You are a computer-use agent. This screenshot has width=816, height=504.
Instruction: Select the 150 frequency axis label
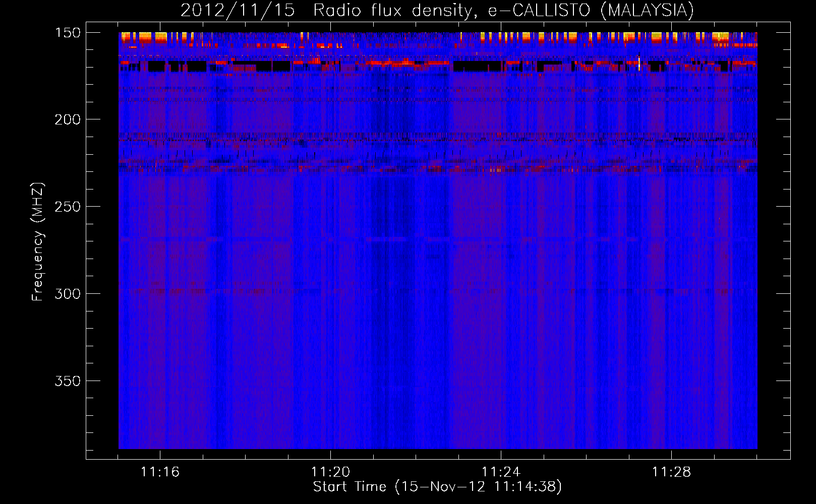[x=68, y=33]
